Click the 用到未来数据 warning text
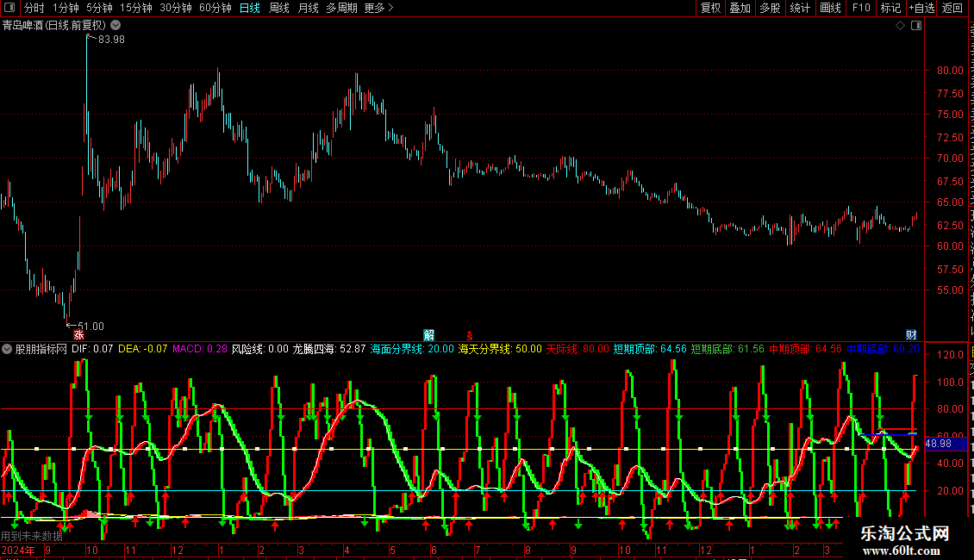Viewport: 974px width, 560px height. [32, 536]
